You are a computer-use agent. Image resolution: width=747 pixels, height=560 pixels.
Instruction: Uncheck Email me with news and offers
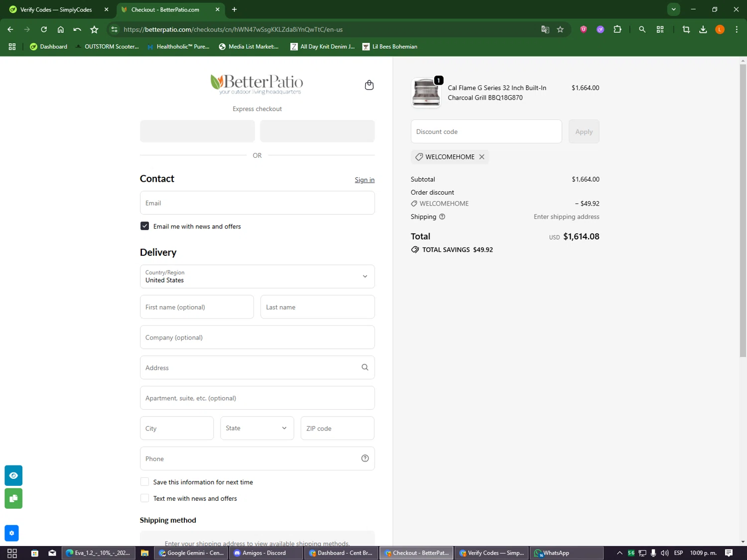(144, 226)
